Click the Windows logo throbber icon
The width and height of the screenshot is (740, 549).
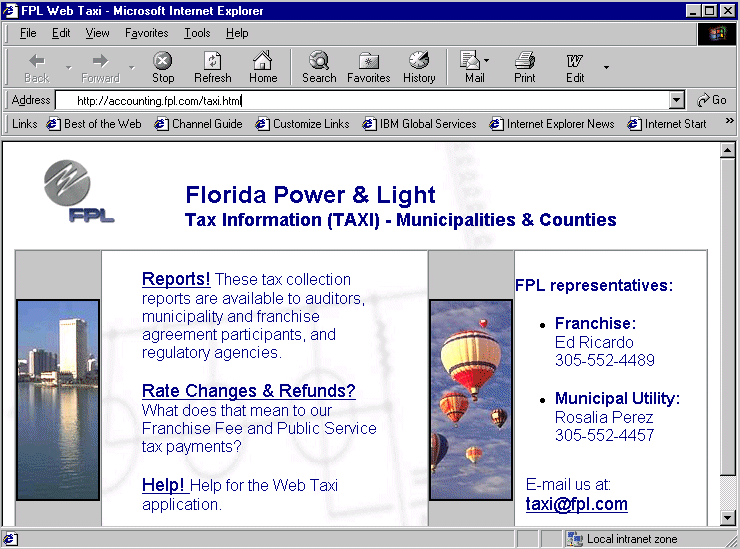(x=716, y=34)
